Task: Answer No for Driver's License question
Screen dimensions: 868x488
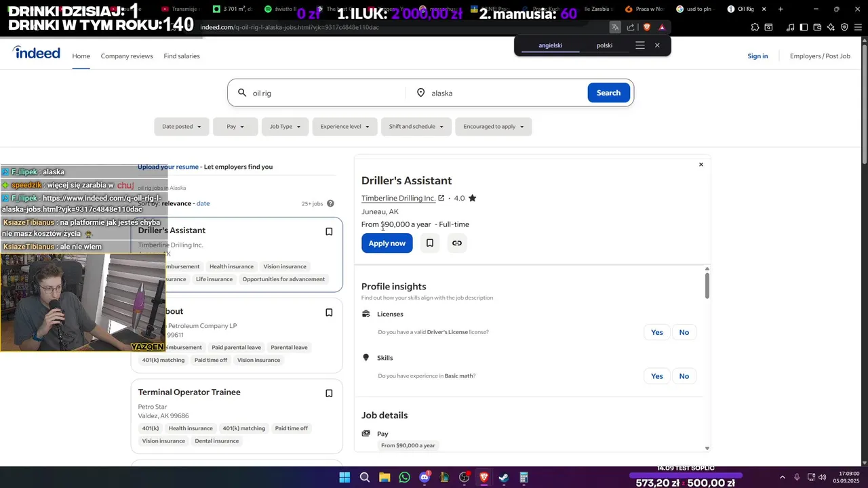Action: click(x=684, y=332)
